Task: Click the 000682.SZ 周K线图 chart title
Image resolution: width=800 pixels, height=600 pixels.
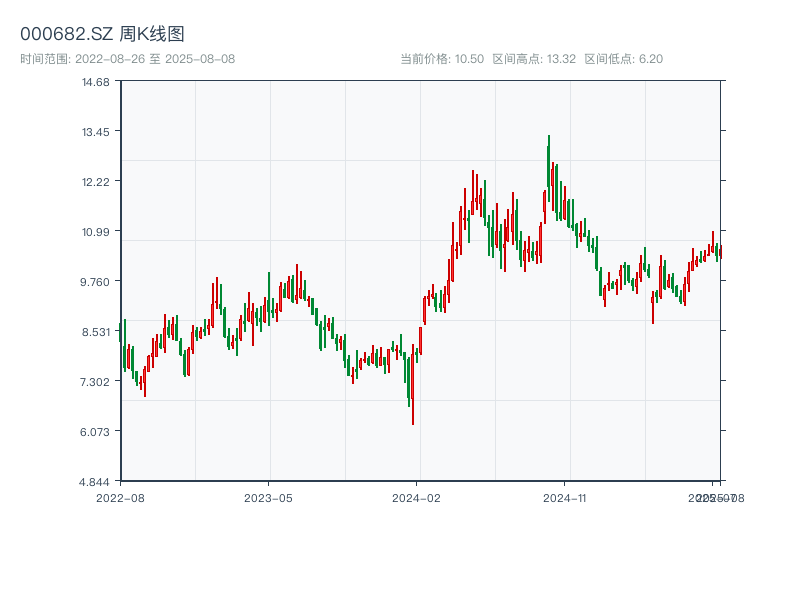Action: click(x=102, y=35)
